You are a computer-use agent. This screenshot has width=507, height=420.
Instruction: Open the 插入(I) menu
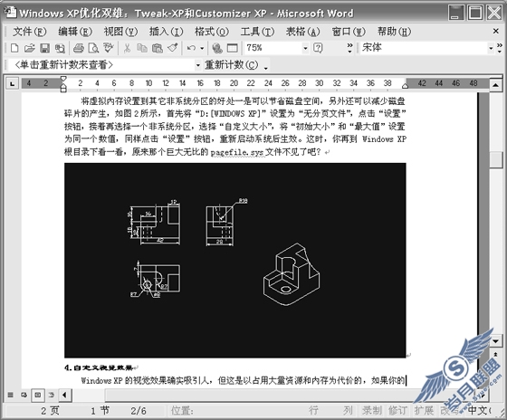pyautogui.click(x=166, y=32)
